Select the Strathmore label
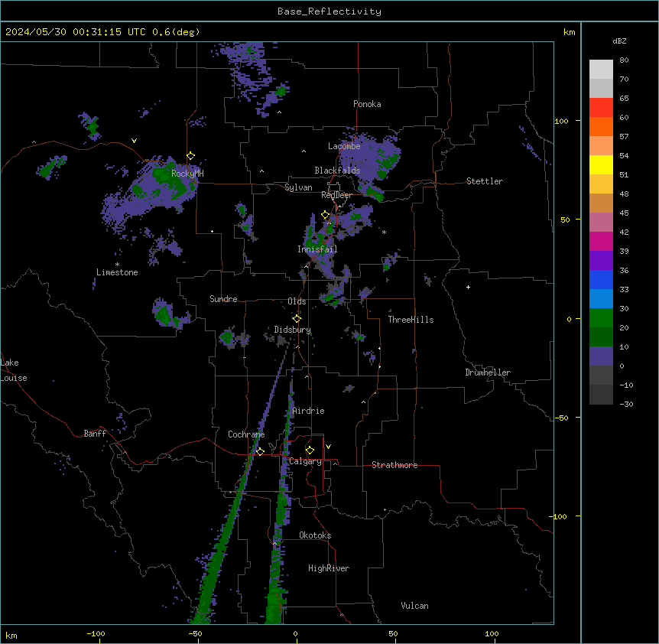659x644 pixels. pos(394,465)
